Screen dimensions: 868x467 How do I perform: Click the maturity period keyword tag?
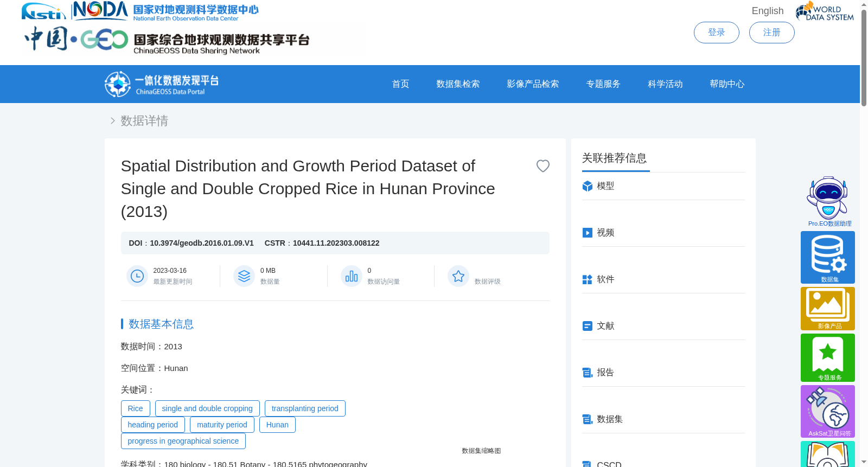pyautogui.click(x=222, y=425)
